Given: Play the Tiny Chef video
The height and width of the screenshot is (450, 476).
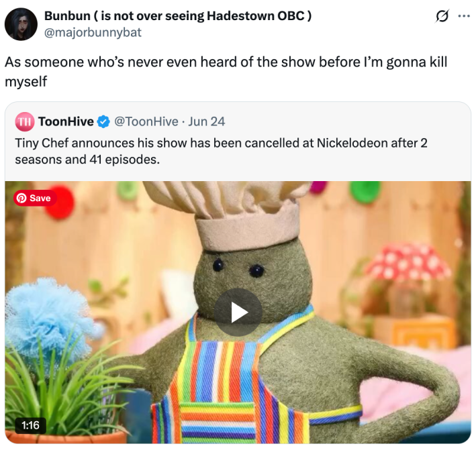Looking at the screenshot, I should 238,312.
